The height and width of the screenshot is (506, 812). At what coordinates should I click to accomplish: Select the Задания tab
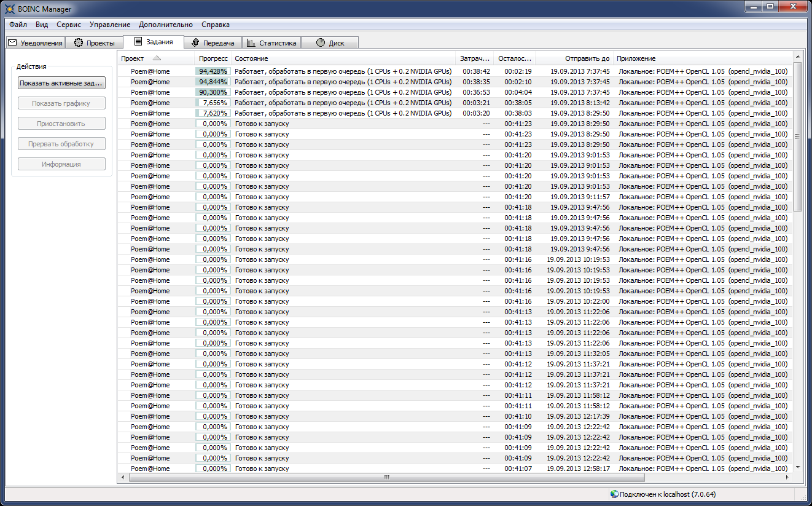pyautogui.click(x=154, y=42)
